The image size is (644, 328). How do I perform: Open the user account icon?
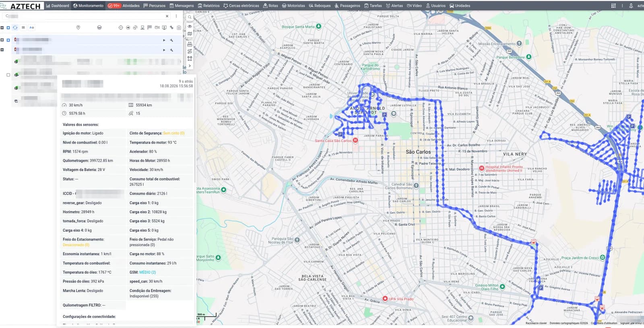[x=631, y=6]
